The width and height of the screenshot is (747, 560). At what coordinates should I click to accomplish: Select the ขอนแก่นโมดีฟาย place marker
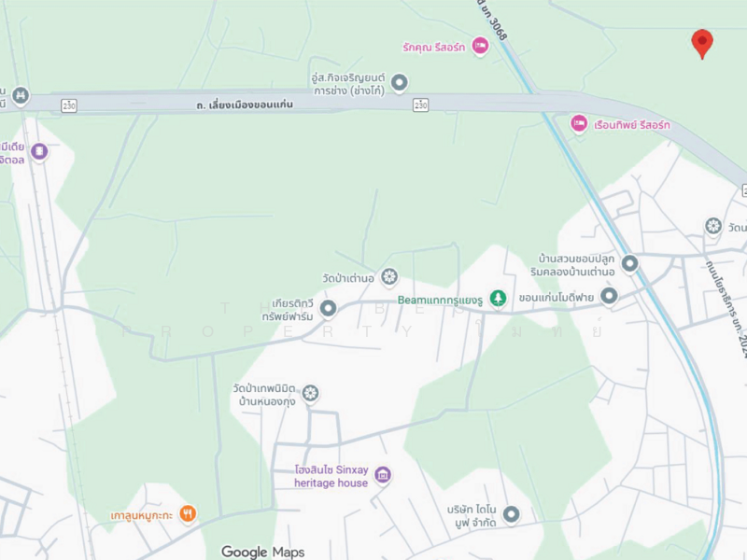point(609,296)
